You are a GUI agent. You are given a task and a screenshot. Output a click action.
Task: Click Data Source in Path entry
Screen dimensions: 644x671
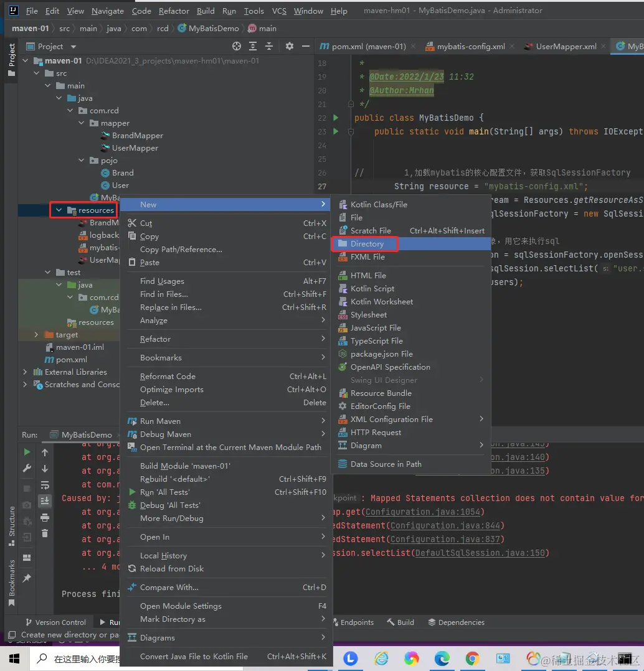[411, 464]
